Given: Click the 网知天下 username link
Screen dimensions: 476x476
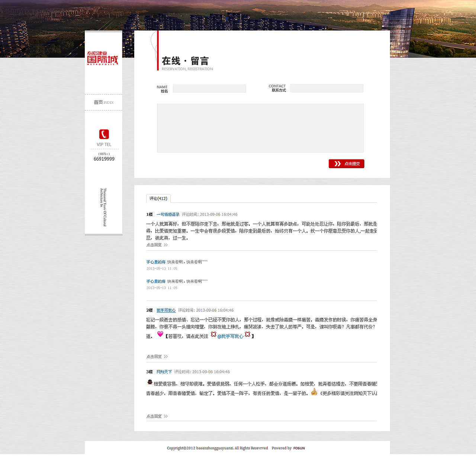Looking at the screenshot, I should coord(164,372).
